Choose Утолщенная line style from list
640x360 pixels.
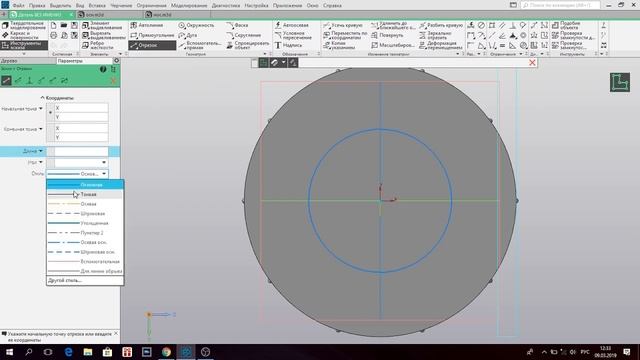[85, 223]
